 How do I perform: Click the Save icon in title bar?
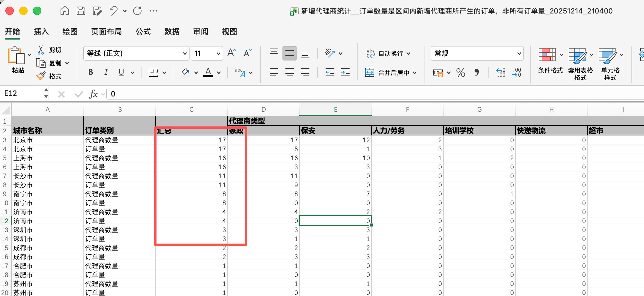[x=81, y=11]
